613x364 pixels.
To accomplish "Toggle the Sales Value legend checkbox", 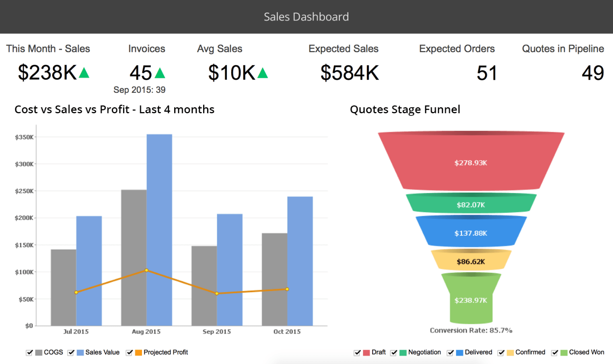I will (x=71, y=352).
